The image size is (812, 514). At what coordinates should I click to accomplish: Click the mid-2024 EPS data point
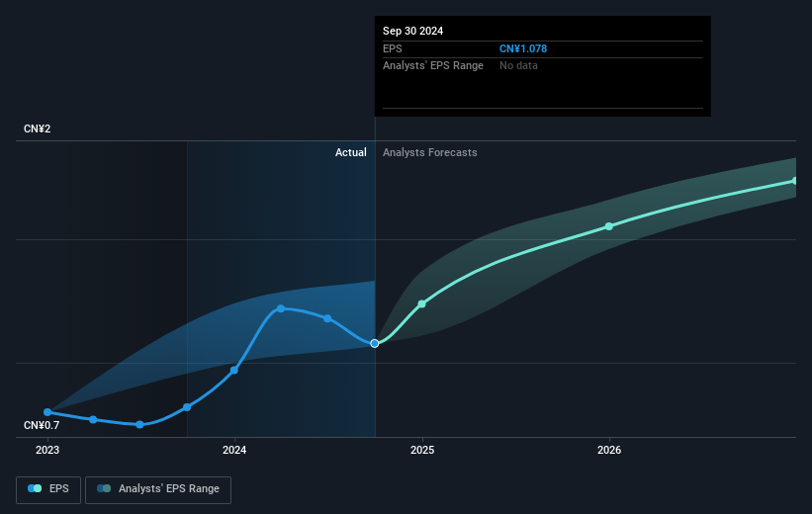click(x=327, y=318)
